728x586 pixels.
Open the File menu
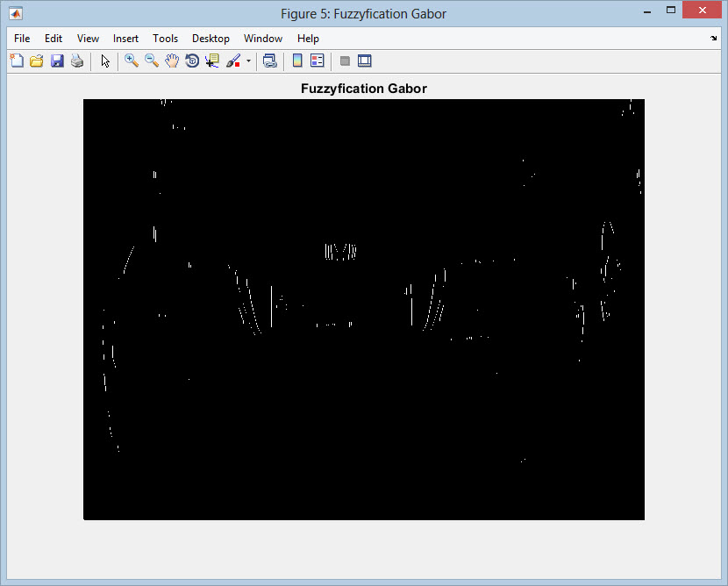coord(22,39)
